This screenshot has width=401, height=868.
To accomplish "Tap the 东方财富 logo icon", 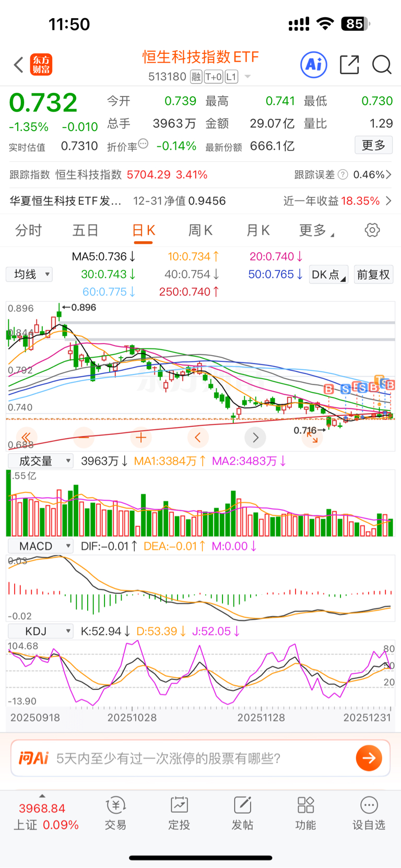I will pyautogui.click(x=41, y=65).
